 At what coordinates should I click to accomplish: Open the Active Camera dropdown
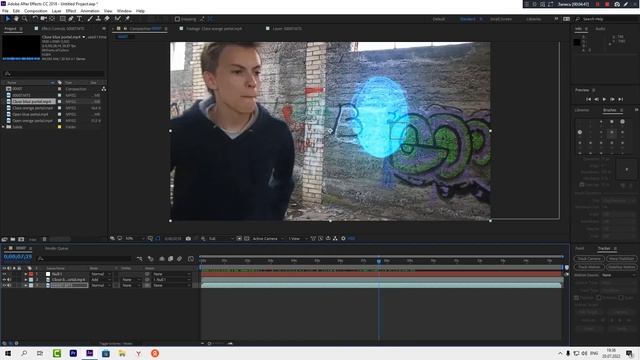pyautogui.click(x=268, y=238)
